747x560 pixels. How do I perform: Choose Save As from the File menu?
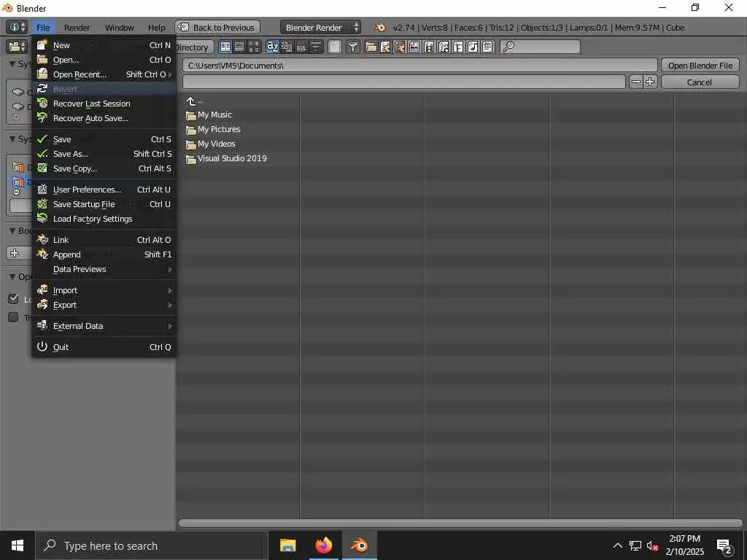pos(105,154)
